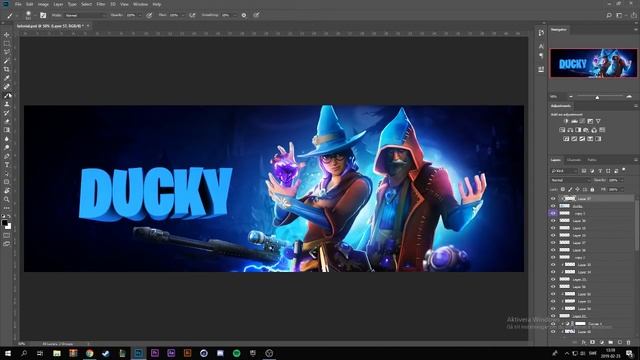Open brush settings panel from options bar
Image resolution: width=640 pixels, height=360 pixels.
coord(43,15)
